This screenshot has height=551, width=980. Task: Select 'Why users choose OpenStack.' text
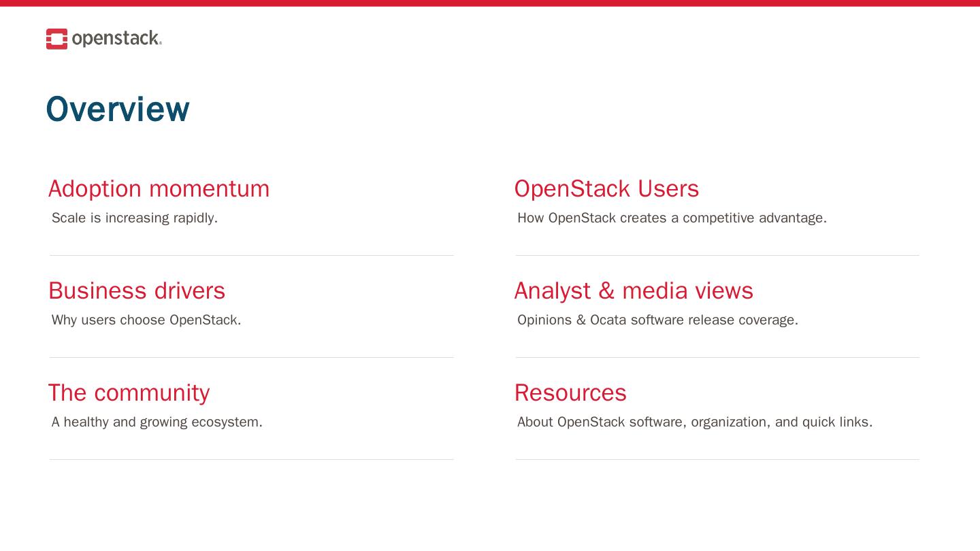pos(146,320)
